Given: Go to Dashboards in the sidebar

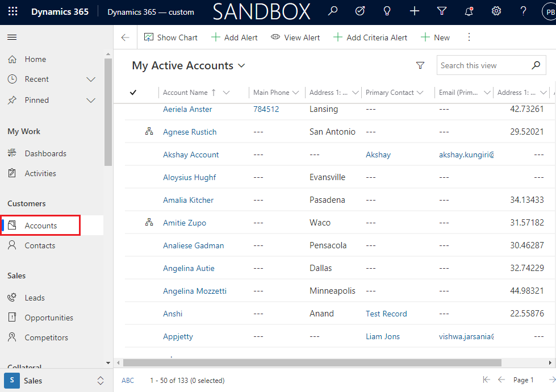Looking at the screenshot, I should (x=45, y=153).
